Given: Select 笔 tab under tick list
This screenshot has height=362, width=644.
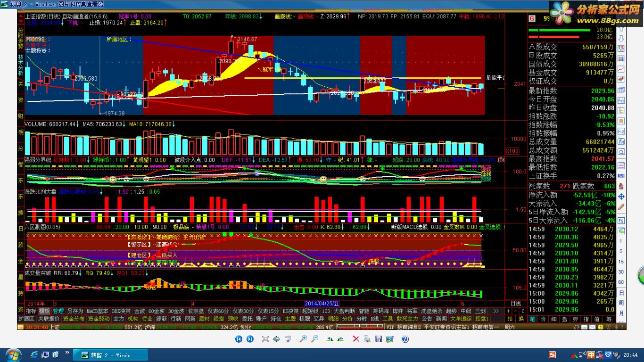Looking at the screenshot, I should click(x=532, y=319).
